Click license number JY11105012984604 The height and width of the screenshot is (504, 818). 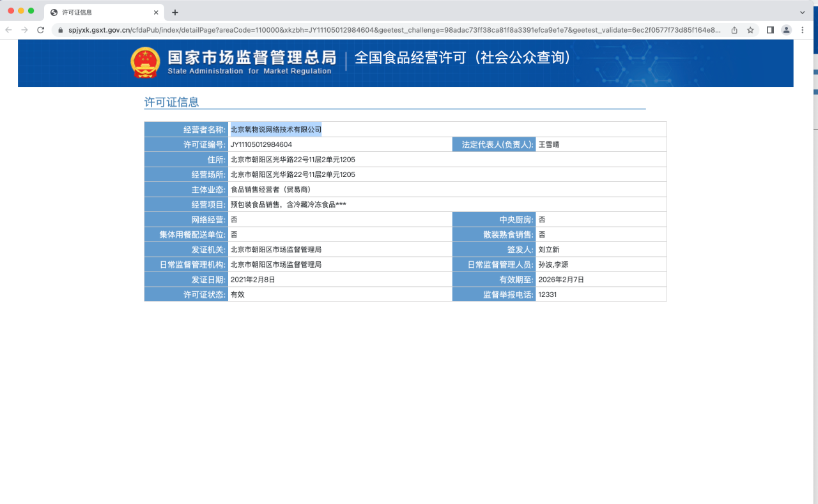coord(261,144)
